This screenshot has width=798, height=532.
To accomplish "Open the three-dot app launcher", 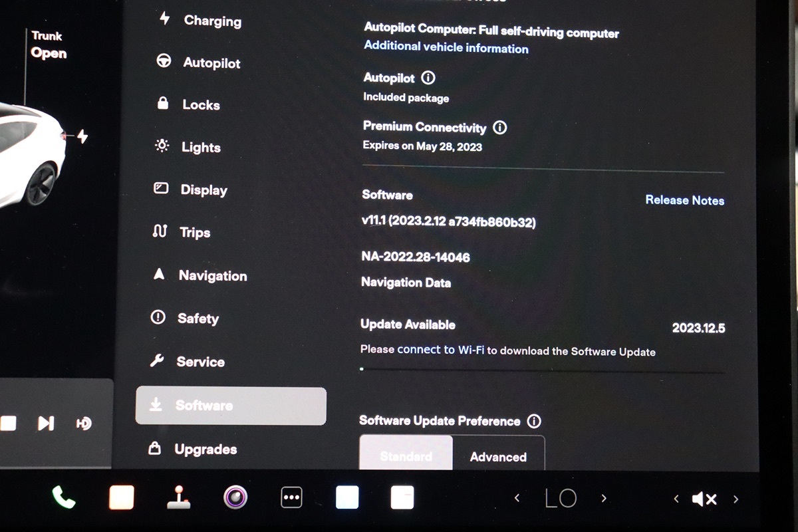I will tap(291, 497).
